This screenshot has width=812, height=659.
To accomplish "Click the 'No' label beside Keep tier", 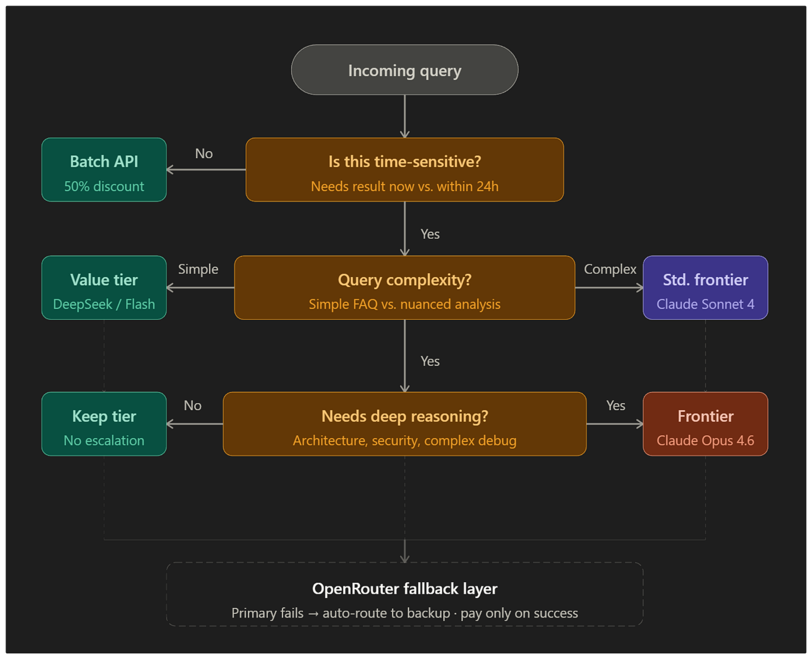I will pyautogui.click(x=192, y=406).
